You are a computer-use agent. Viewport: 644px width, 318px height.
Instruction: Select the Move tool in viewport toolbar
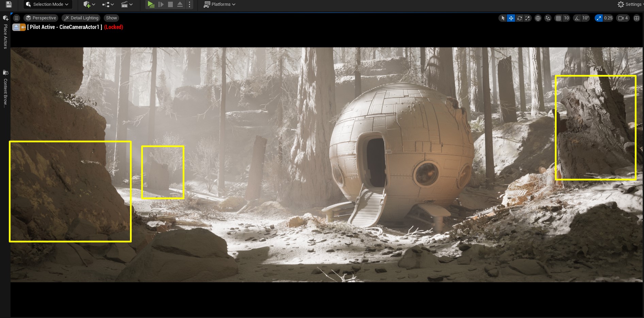pyautogui.click(x=511, y=18)
